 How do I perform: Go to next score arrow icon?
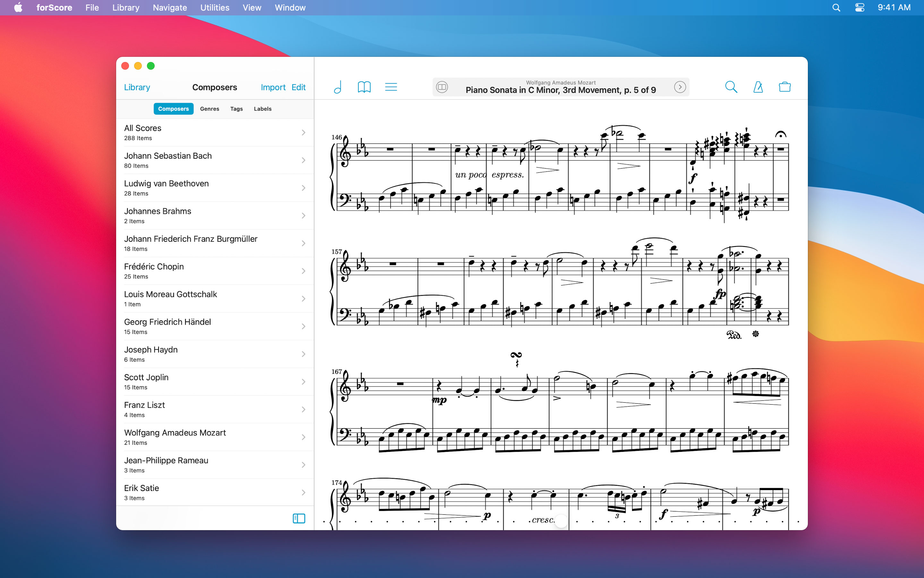pos(680,87)
